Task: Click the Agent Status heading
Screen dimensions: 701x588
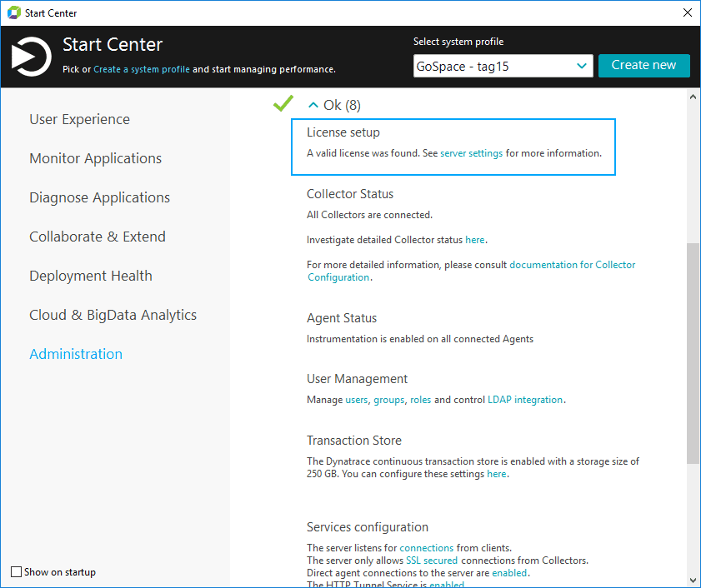Action: click(x=342, y=318)
